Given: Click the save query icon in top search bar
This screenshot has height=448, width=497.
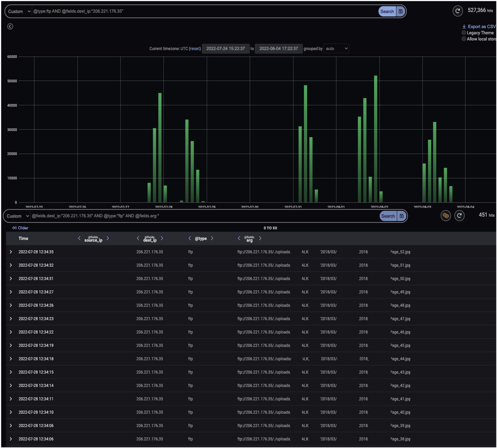Looking at the screenshot, I should coord(401,11).
